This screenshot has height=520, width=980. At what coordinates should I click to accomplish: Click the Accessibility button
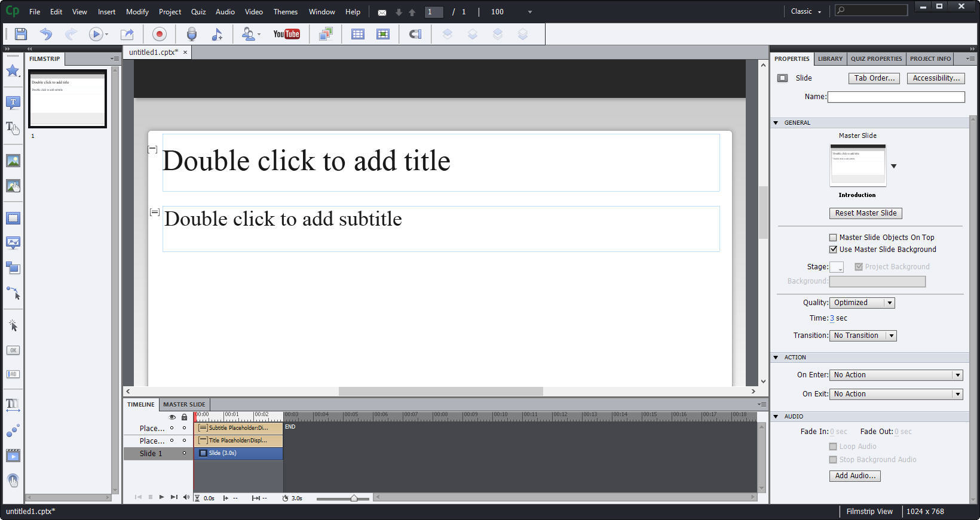point(936,78)
